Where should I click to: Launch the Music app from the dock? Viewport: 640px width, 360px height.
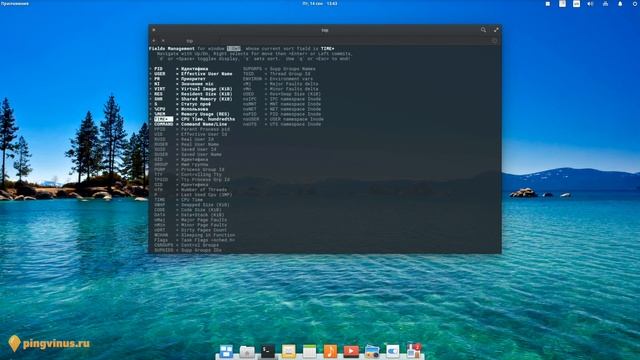click(x=330, y=351)
